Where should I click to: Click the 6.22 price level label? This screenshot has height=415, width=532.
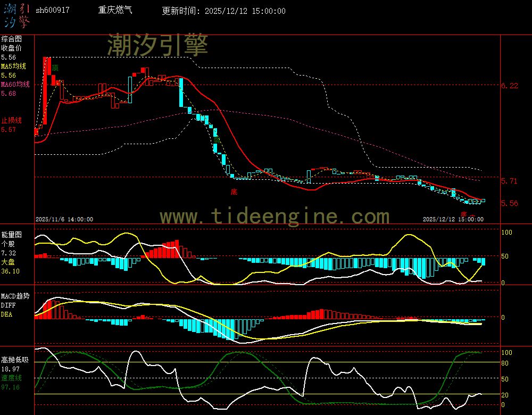[x=509, y=86]
